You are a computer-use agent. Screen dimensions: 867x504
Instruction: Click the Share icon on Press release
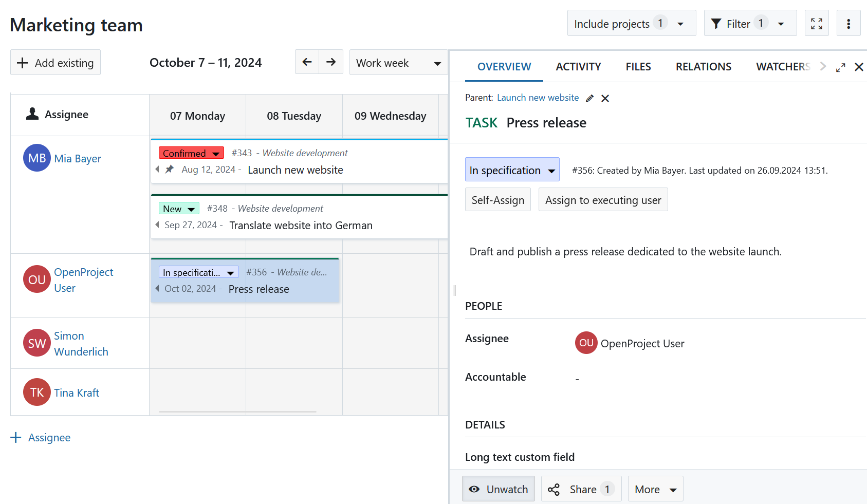[x=554, y=489]
